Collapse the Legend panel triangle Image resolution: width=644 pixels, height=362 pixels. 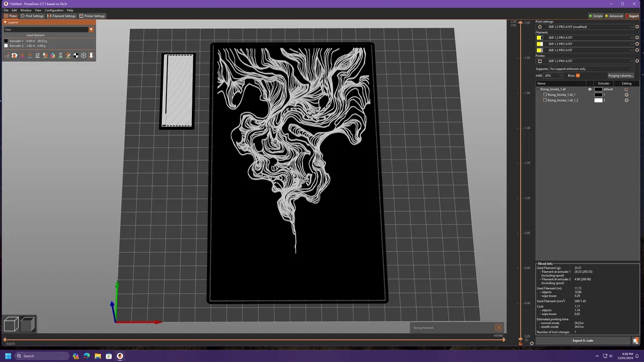click(5, 22)
